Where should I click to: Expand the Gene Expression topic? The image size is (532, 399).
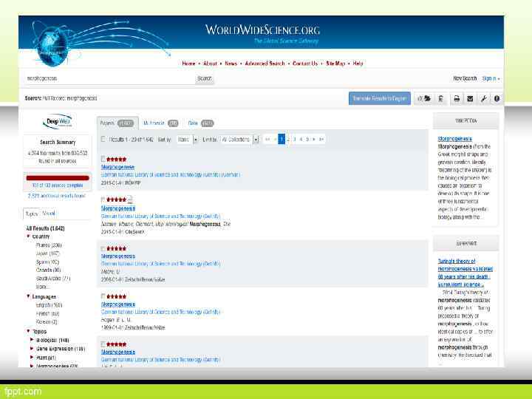click(32, 349)
